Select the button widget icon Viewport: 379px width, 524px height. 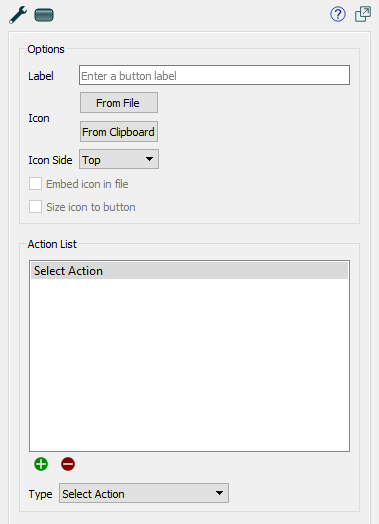pos(44,15)
